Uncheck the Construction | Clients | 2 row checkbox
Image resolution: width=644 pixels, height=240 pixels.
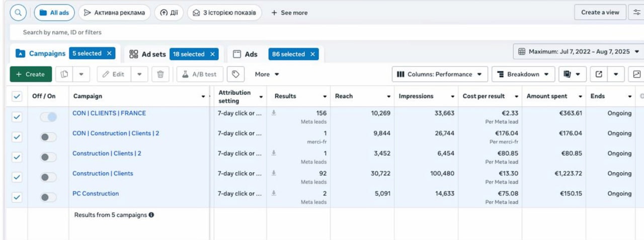tap(17, 157)
